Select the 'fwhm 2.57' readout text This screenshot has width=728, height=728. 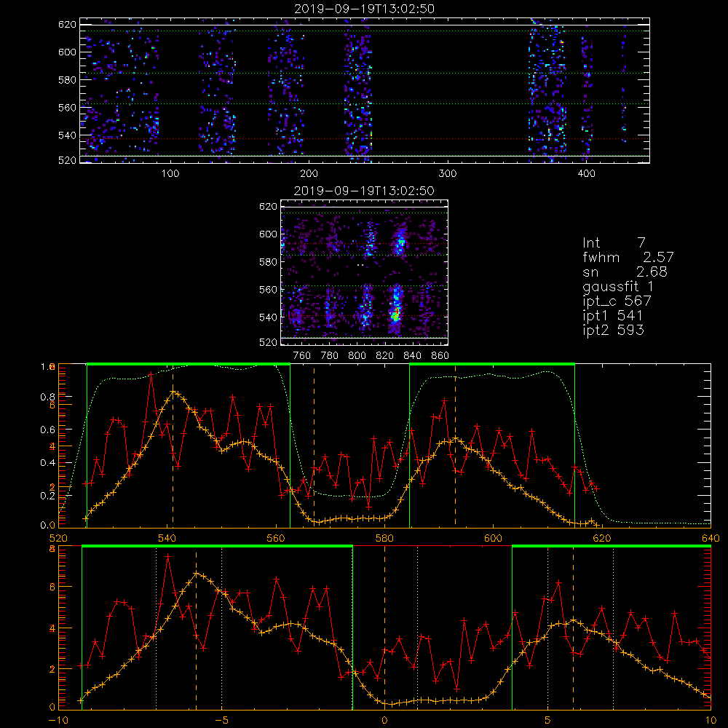(628, 257)
